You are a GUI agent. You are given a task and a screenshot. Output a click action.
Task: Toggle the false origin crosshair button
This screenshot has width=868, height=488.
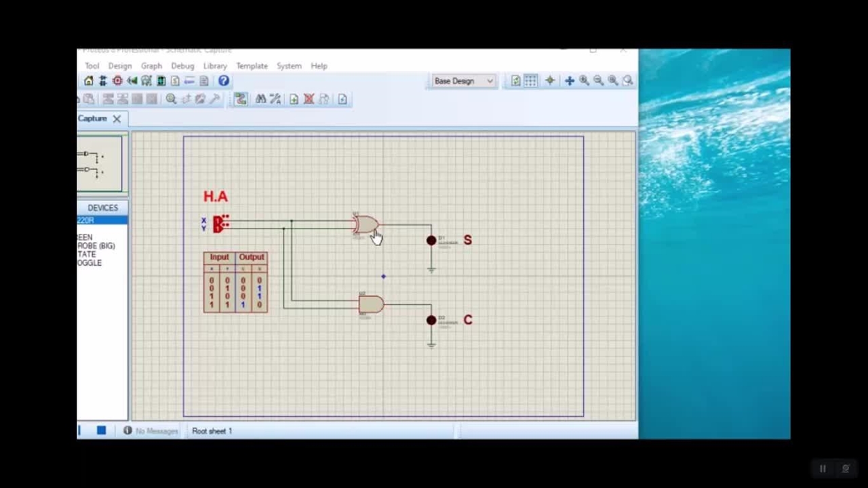[x=550, y=81]
